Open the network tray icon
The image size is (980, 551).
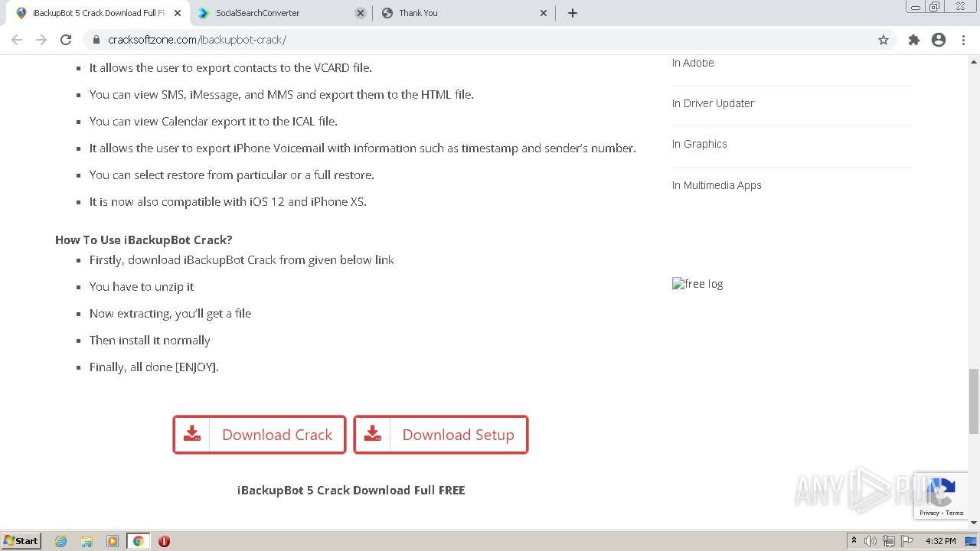888,541
